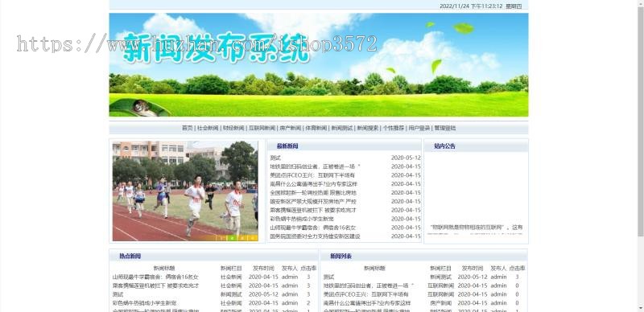Image resolution: width=644 pixels, height=312 pixels.
Task: Open 乘客携榴莲登机被拦下 in 热点新闻 table
Action: click(x=155, y=285)
